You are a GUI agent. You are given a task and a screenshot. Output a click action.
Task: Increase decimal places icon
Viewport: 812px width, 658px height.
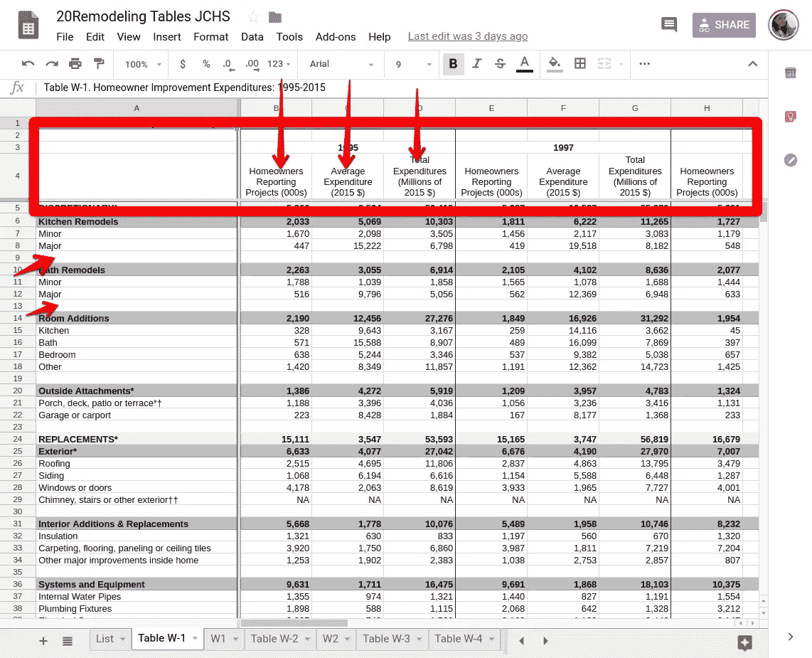click(252, 64)
